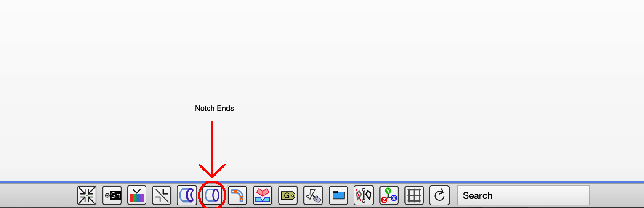Image resolution: width=644 pixels, height=208 pixels.
Task: Click the circular refresh arrow icon
Action: pyautogui.click(x=439, y=195)
